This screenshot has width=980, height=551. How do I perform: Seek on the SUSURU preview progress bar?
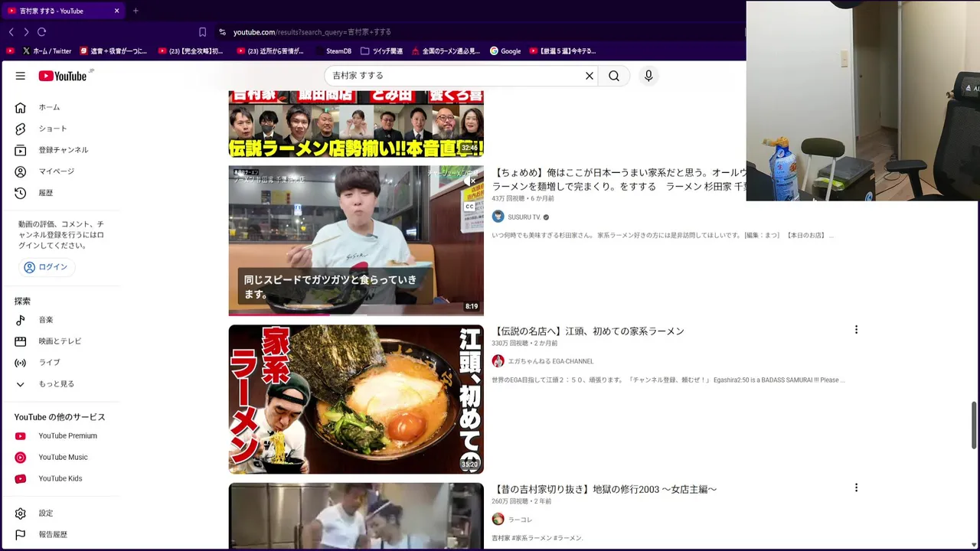pyautogui.click(x=356, y=315)
